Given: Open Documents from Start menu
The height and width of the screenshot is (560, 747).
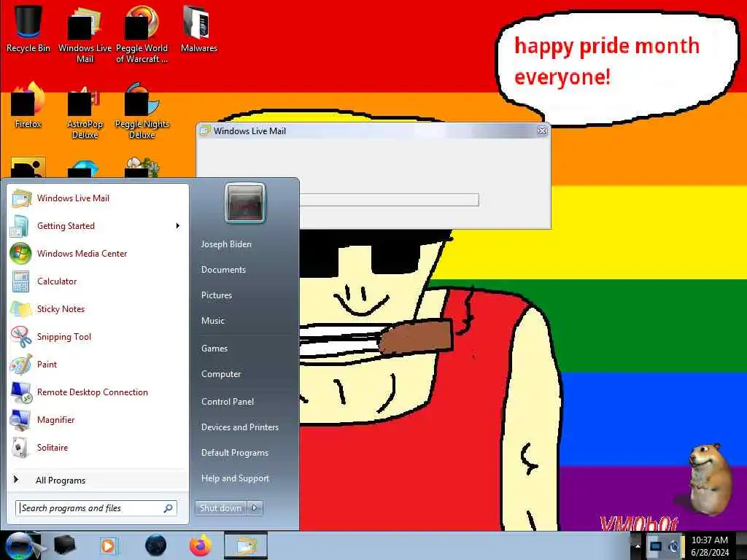Looking at the screenshot, I should (x=223, y=270).
